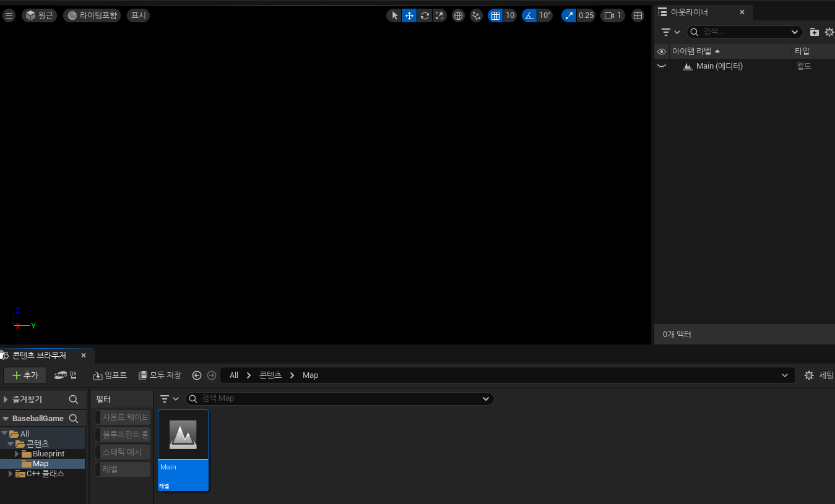The width and height of the screenshot is (835, 504).
Task: Activate the Rotate tool
Action: click(424, 15)
